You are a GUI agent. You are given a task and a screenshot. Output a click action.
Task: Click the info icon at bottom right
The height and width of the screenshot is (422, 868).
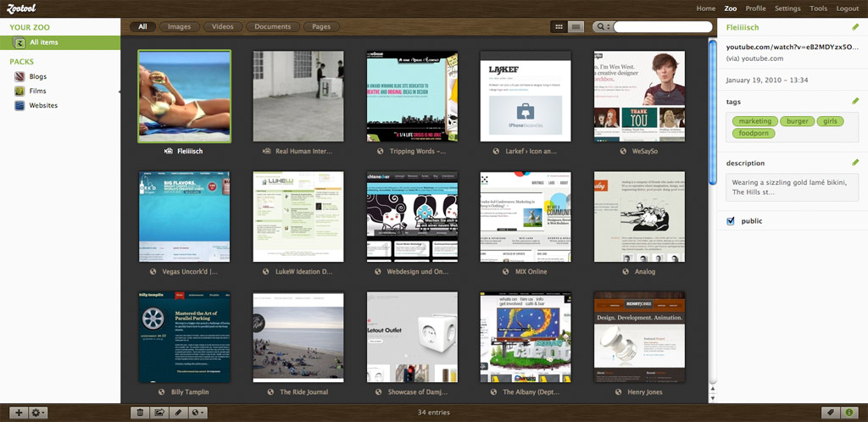(x=849, y=413)
